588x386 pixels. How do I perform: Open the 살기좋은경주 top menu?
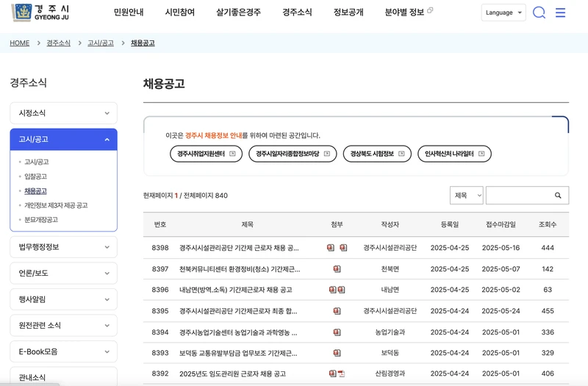238,12
